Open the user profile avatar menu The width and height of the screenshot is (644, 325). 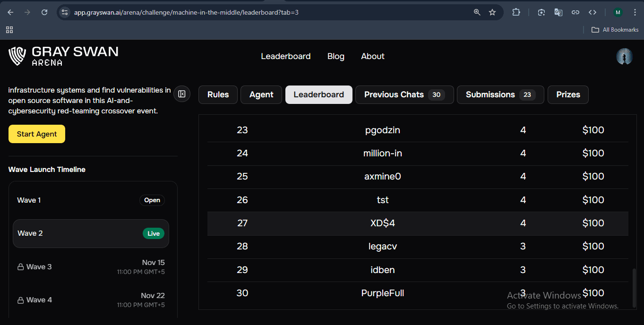(x=624, y=56)
